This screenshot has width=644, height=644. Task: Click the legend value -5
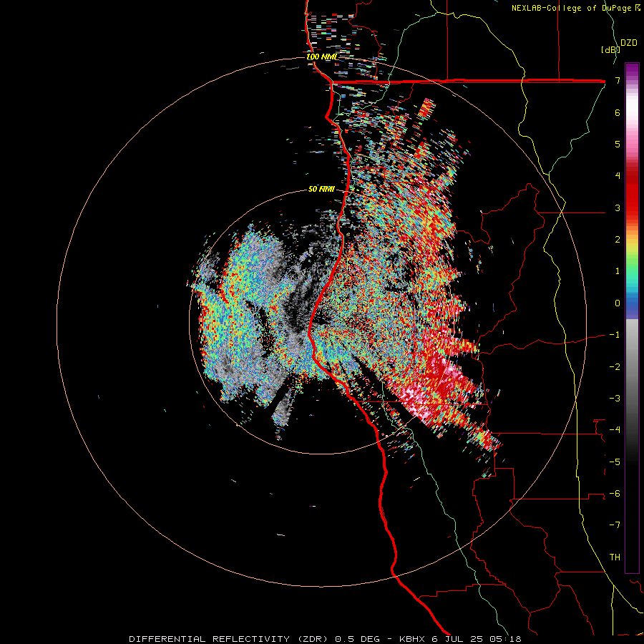click(x=615, y=462)
